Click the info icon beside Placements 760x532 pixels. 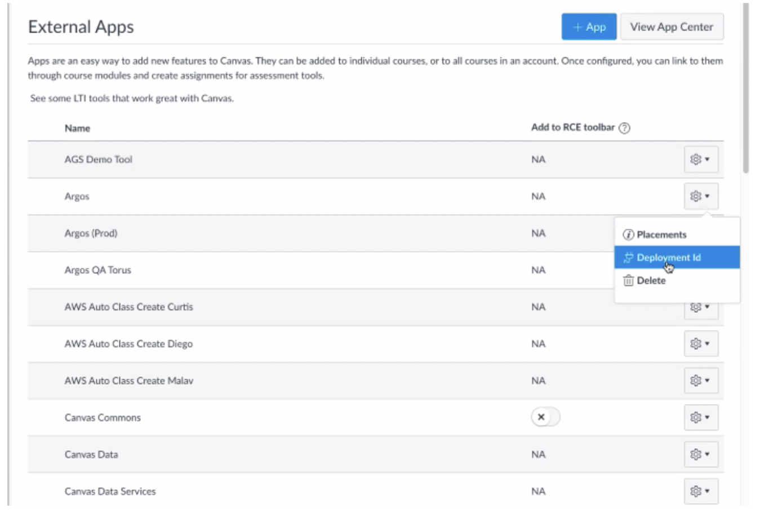[628, 234]
